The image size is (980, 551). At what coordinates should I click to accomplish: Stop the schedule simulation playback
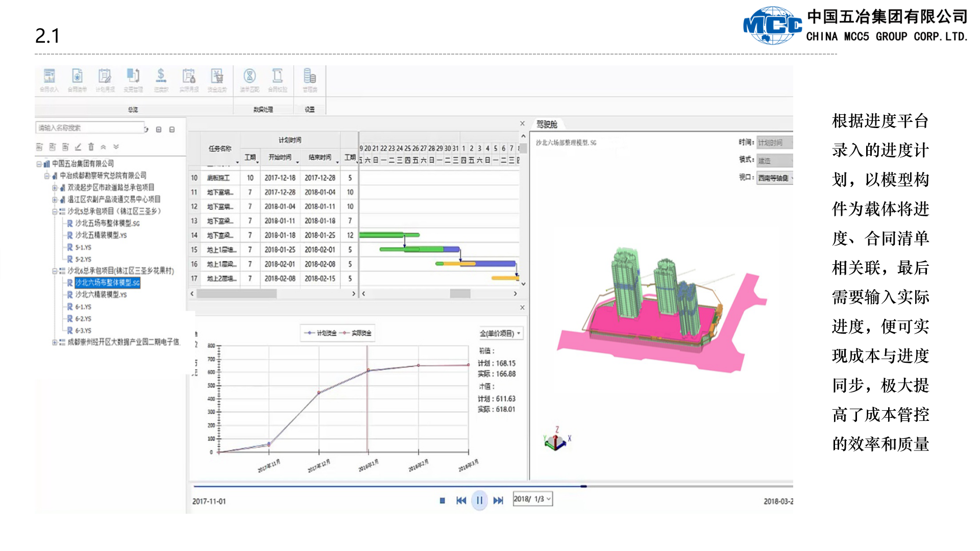(x=443, y=500)
